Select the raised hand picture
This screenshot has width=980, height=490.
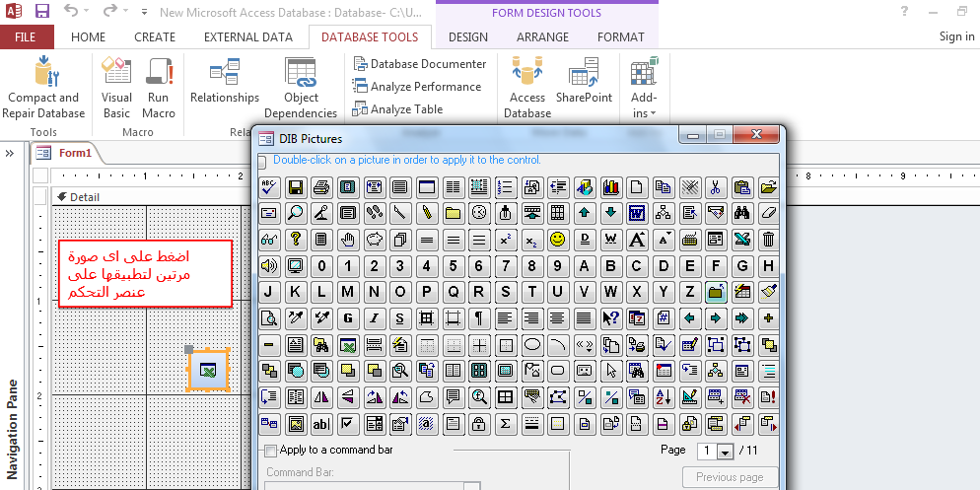tap(347, 240)
